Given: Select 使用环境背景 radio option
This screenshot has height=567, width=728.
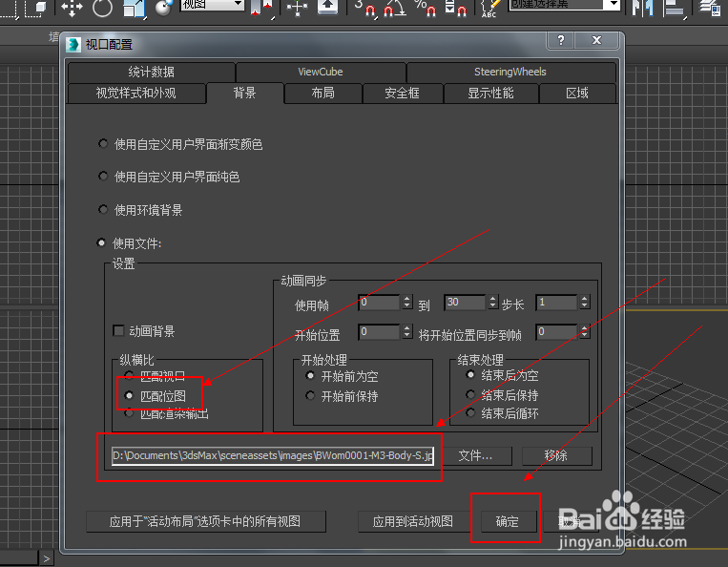Looking at the screenshot, I should pos(103,209).
